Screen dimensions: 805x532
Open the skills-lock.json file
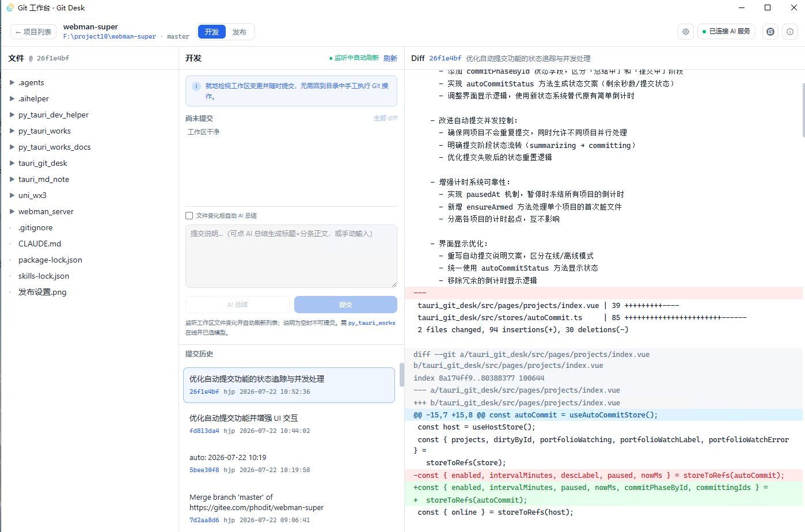click(x=44, y=276)
